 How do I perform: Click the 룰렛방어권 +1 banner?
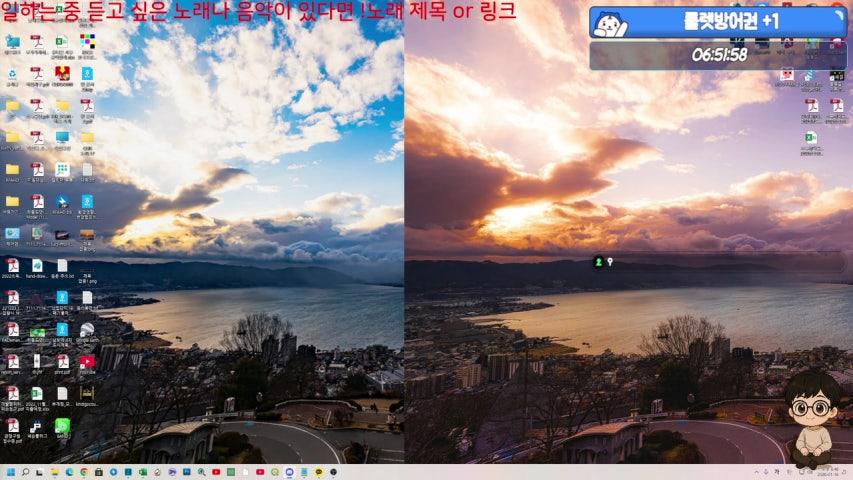tap(718, 22)
